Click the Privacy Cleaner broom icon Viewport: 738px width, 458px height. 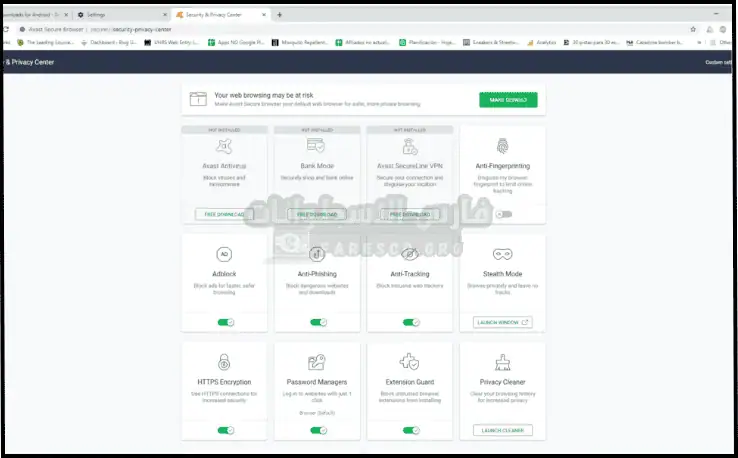(503, 362)
